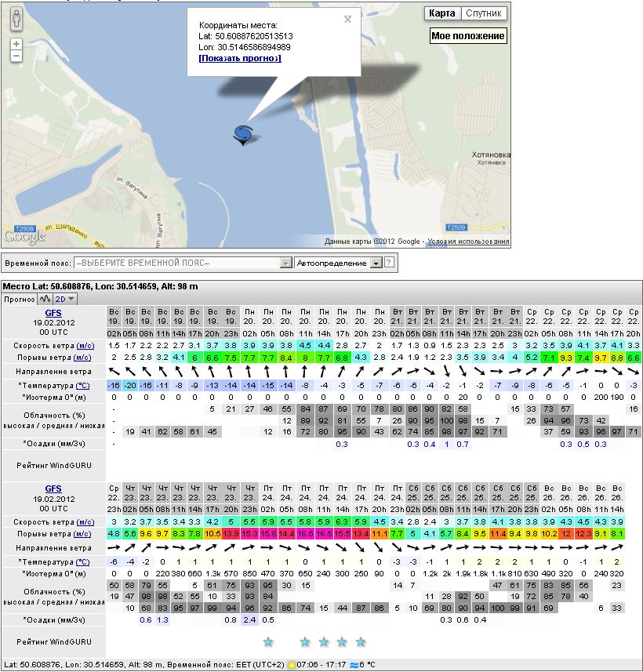The image size is (643, 672).
Task: Expand the Автоопределение dropdown
Action: [x=376, y=263]
